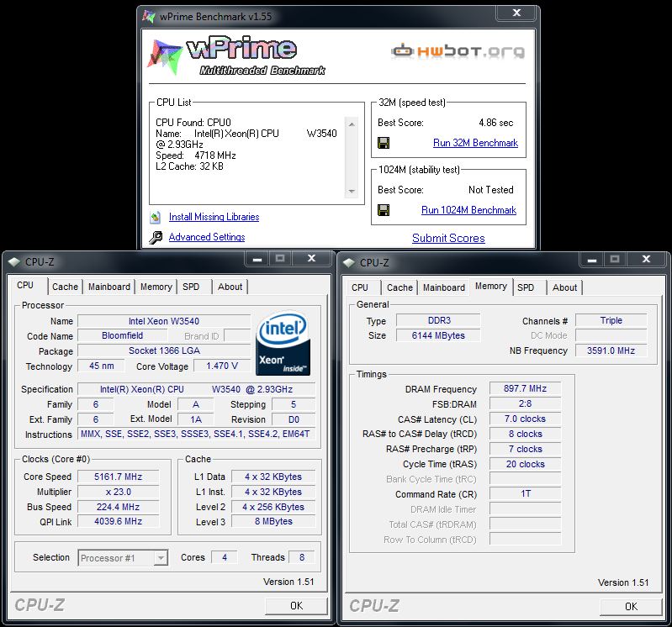Click OK in the left CPU-Z window
Viewport: 672px width, 627px height.
296,606
